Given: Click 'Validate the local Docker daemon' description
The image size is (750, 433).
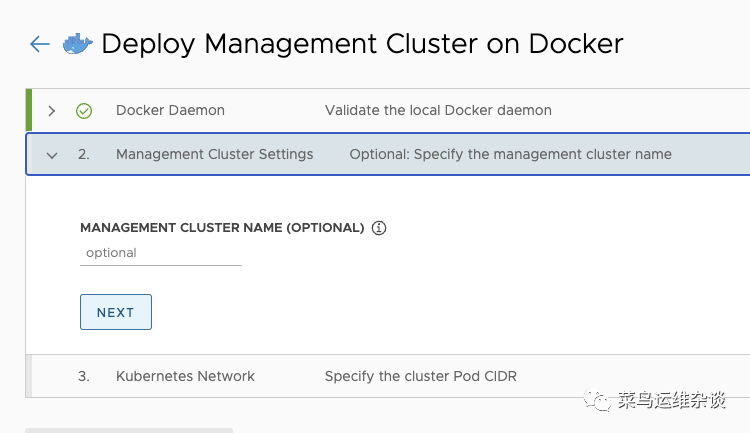Looking at the screenshot, I should 438,110.
